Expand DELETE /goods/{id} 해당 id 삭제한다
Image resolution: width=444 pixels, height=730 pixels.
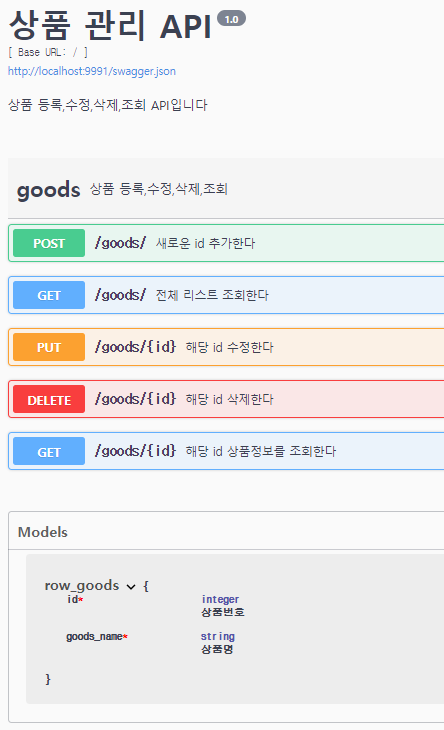pyautogui.click(x=226, y=399)
